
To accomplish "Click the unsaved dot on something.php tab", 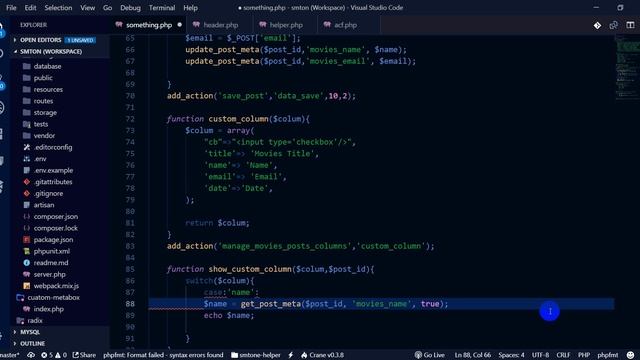I will point(180,25).
